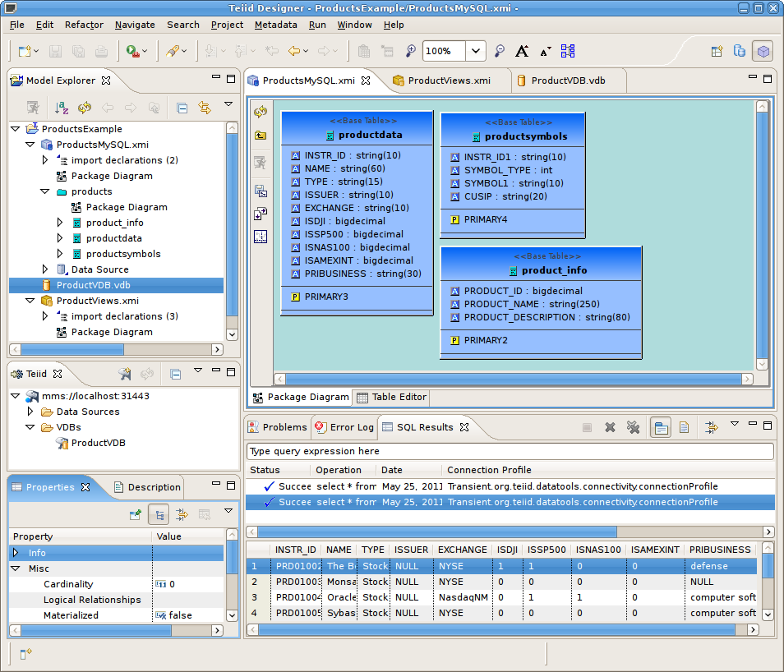Image resolution: width=784 pixels, height=672 pixels.
Task: Expand the productdata tree node
Action: point(60,238)
